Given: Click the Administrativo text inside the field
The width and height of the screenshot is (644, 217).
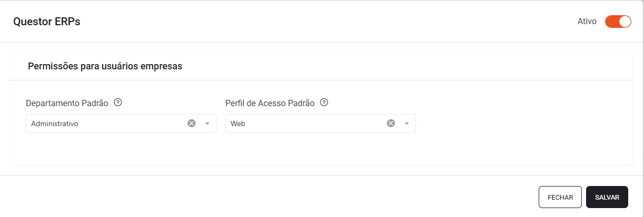Looking at the screenshot, I should tap(55, 124).
